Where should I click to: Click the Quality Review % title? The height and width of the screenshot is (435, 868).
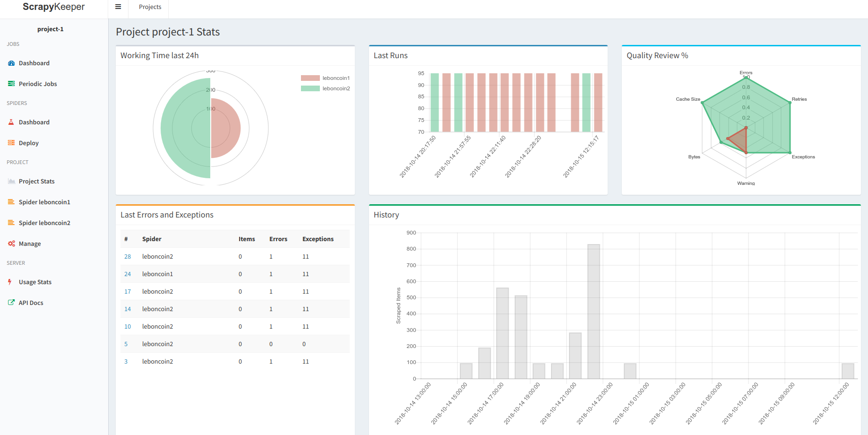coord(657,55)
